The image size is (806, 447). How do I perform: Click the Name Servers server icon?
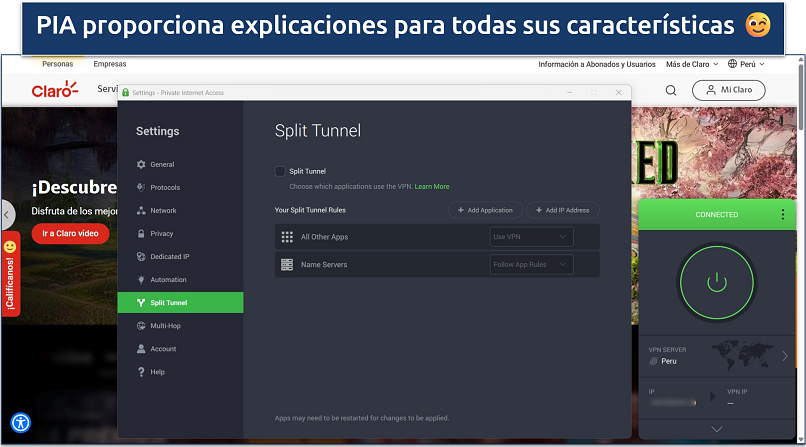(287, 265)
